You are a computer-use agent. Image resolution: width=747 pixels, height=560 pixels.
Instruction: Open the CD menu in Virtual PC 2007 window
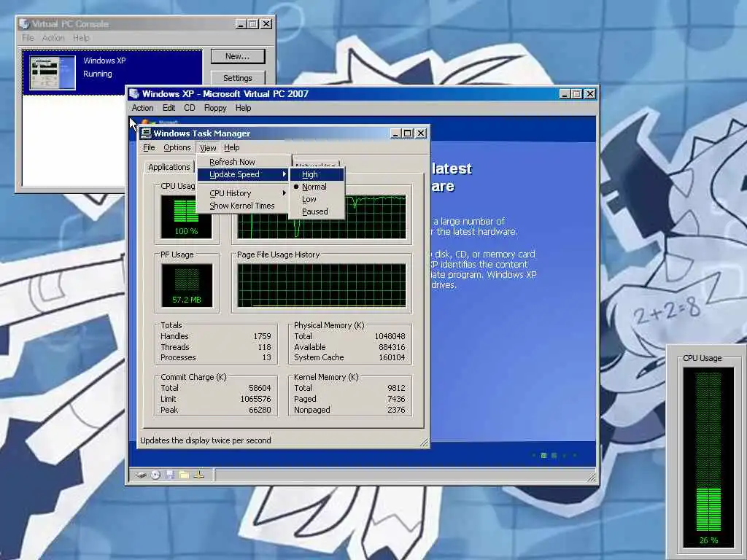(189, 108)
